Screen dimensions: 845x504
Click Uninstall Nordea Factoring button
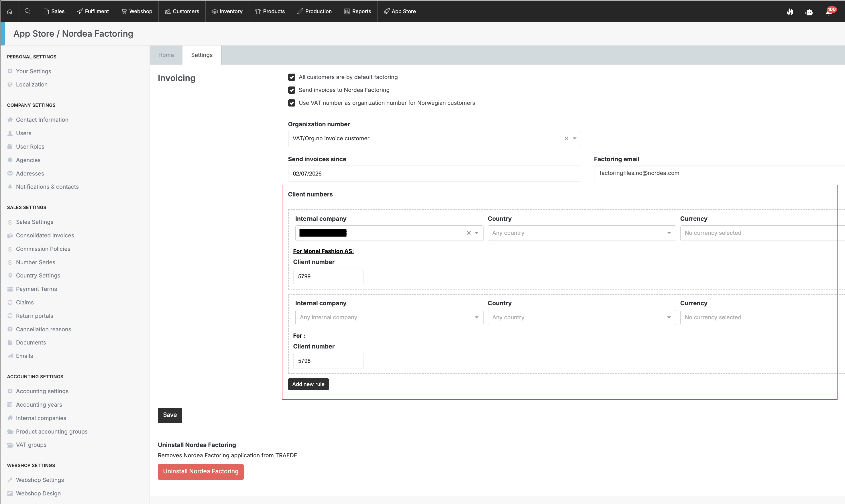[x=201, y=472]
